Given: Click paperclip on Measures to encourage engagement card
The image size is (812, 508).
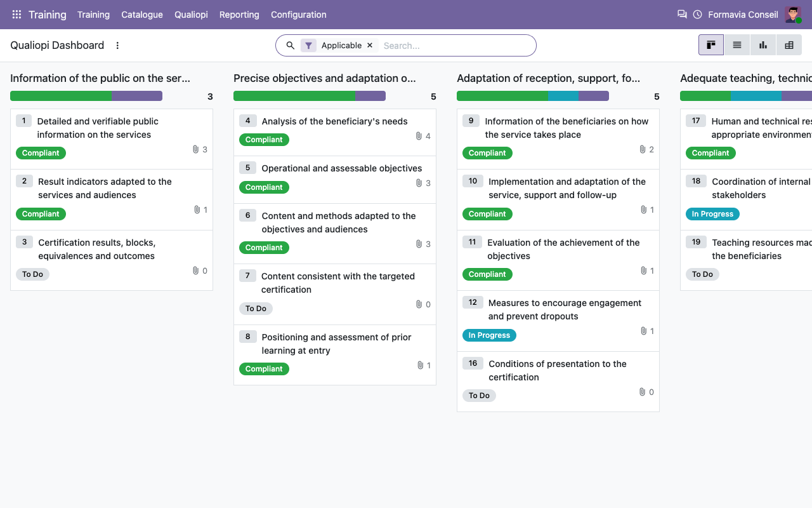Looking at the screenshot, I should [x=643, y=331].
